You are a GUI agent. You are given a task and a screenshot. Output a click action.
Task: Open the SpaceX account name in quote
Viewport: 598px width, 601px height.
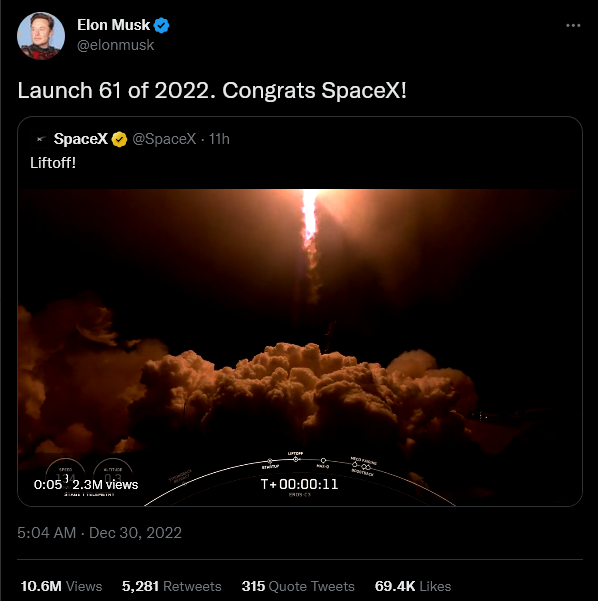click(80, 139)
